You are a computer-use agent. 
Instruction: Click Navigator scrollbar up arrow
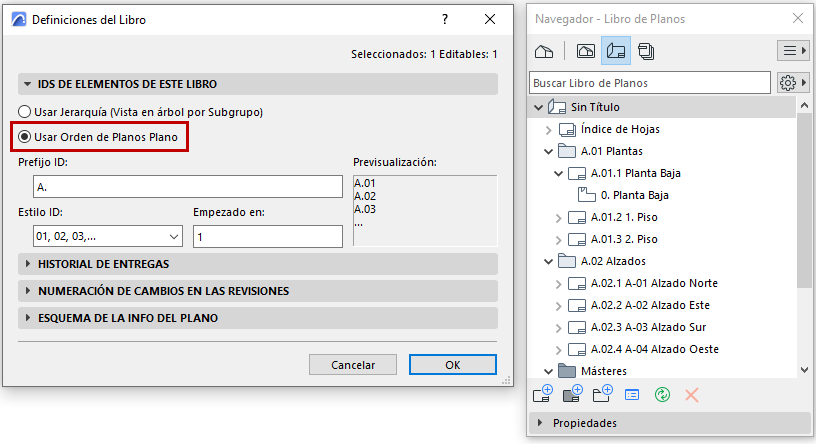click(x=805, y=106)
